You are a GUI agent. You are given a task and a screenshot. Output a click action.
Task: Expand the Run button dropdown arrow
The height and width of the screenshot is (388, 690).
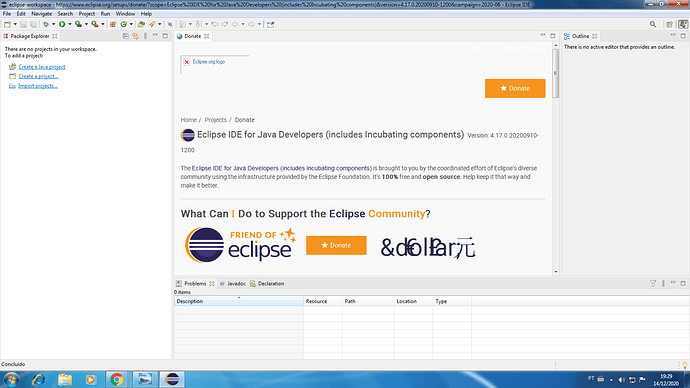tap(70, 24)
